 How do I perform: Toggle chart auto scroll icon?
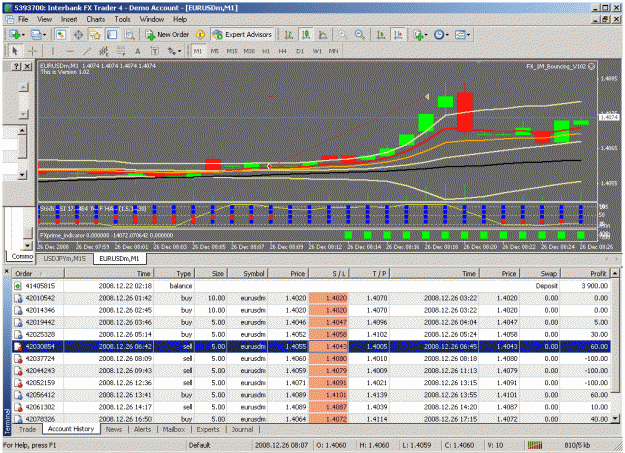[381, 35]
